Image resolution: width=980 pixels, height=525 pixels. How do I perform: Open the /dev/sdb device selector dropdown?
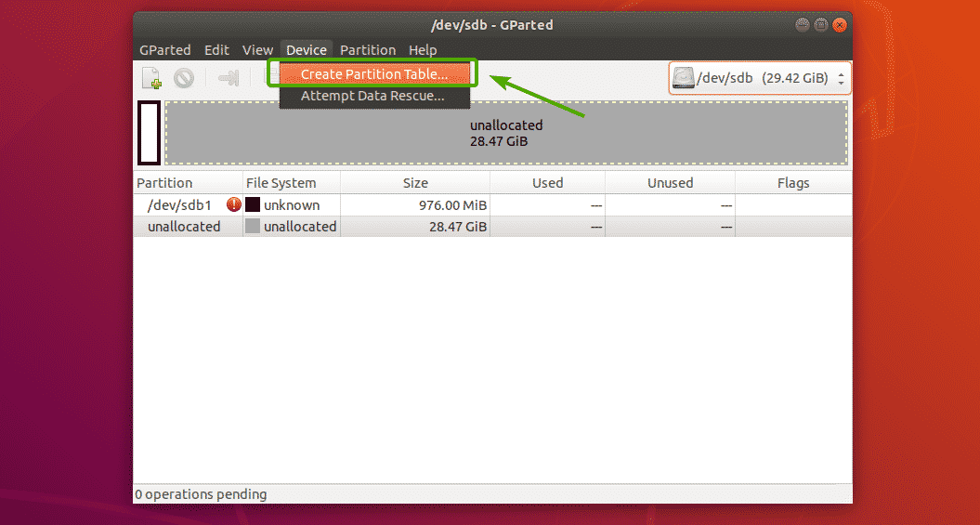point(760,78)
